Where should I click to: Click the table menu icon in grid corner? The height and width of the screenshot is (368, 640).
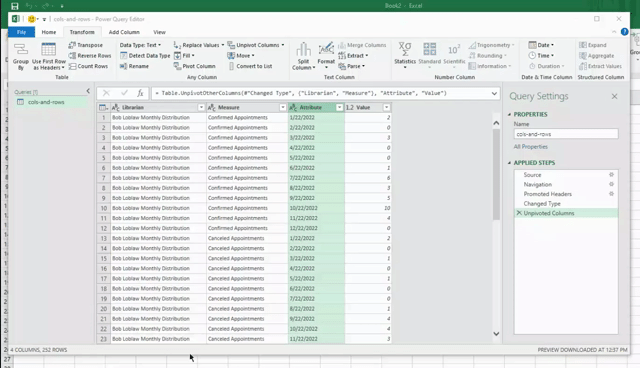[x=103, y=107]
